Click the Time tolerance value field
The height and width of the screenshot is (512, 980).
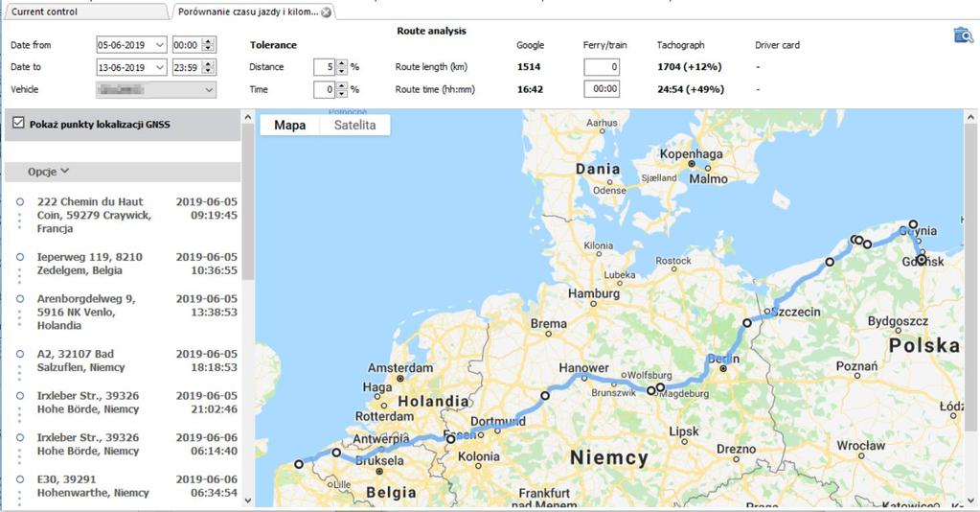click(x=325, y=89)
